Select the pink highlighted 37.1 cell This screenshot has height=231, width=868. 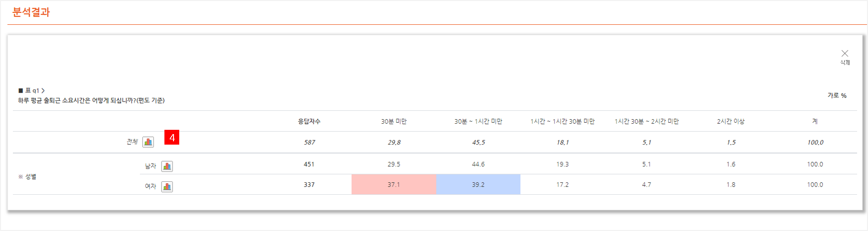click(394, 184)
